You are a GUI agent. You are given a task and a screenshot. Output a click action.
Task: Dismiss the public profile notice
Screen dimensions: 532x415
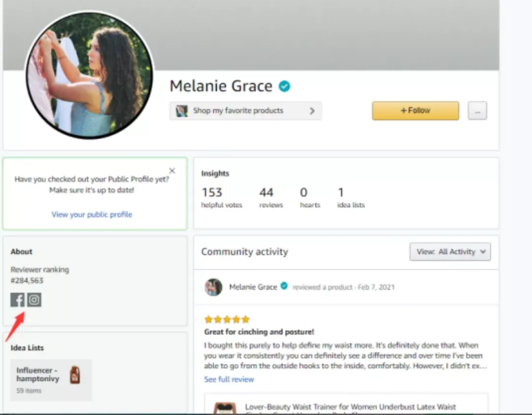click(172, 171)
